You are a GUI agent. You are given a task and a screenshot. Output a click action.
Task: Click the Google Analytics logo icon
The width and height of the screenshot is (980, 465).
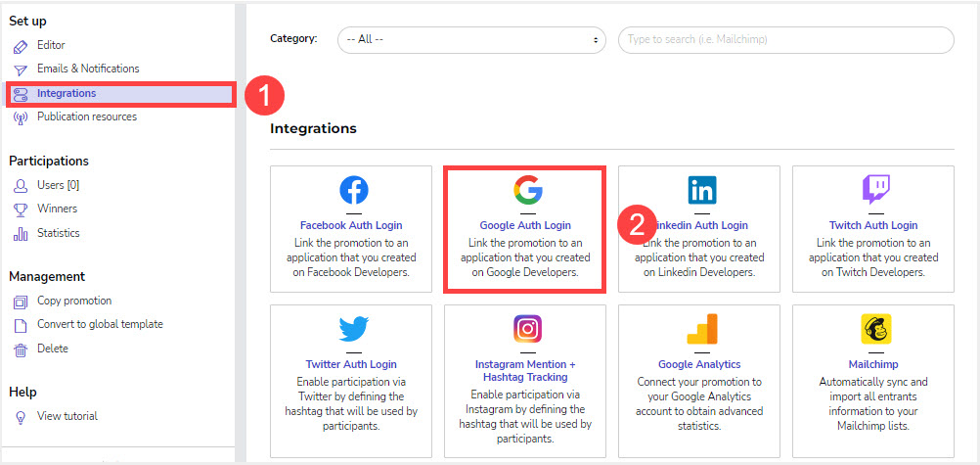[x=702, y=329]
